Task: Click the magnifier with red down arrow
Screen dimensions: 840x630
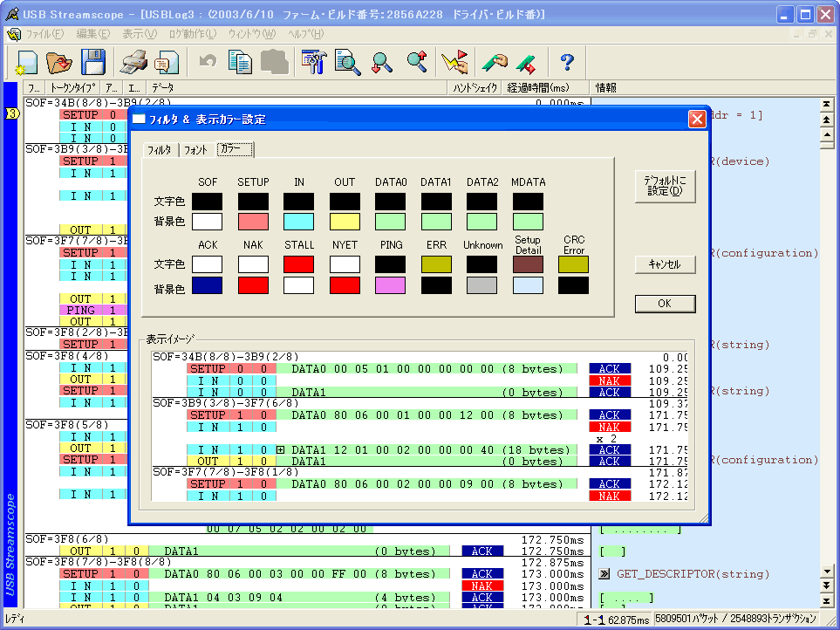Action: pyautogui.click(x=382, y=63)
